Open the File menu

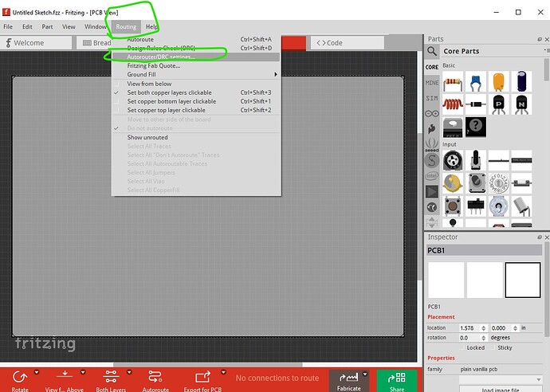click(x=8, y=26)
